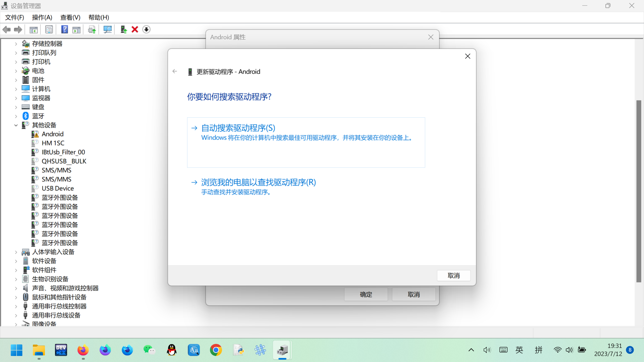Viewport: 644px width, 362px height.
Task: Choose 浏览我的电脑以查找驱动程序(R) option
Action: click(306, 187)
